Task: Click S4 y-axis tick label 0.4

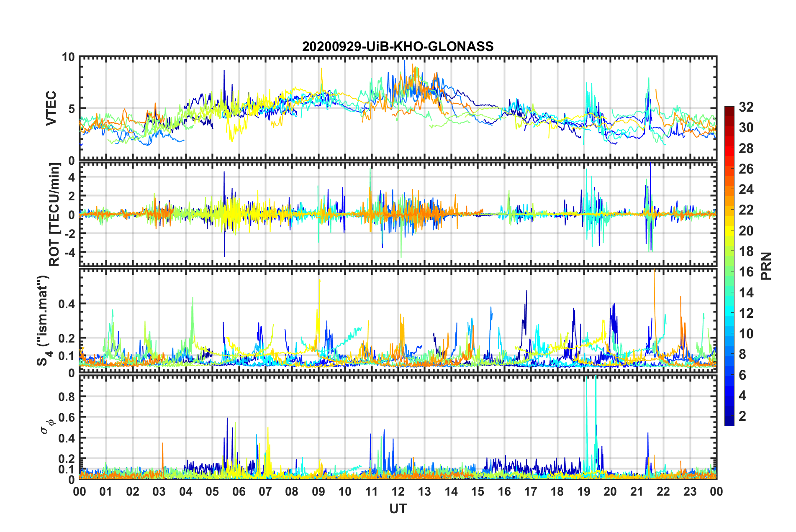Action: [67, 304]
